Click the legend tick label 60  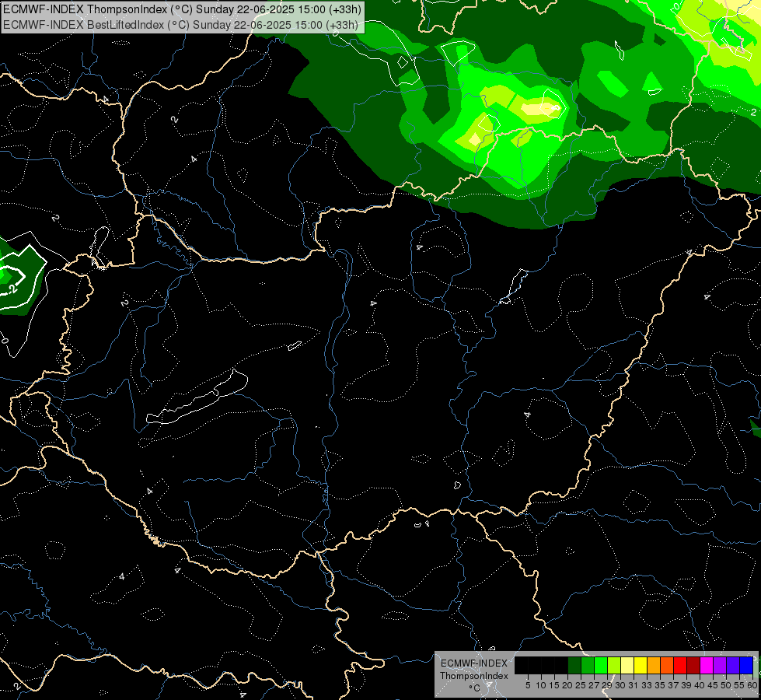[752, 685]
